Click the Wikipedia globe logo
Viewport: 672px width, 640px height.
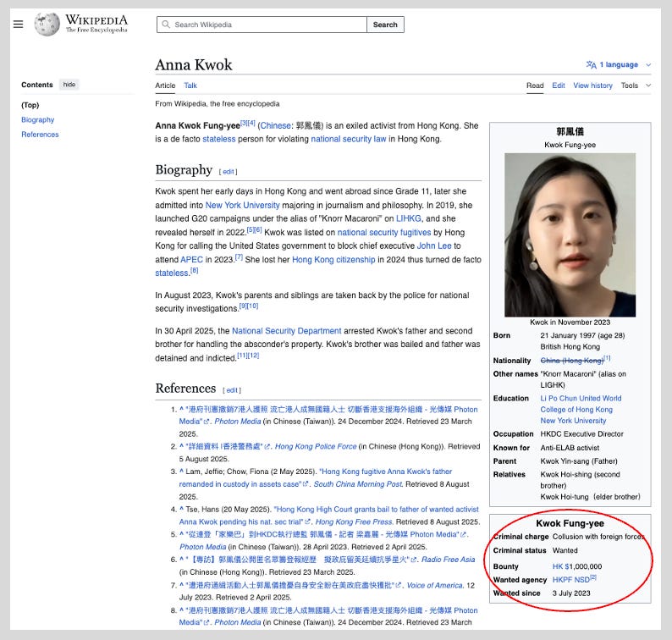(x=47, y=24)
